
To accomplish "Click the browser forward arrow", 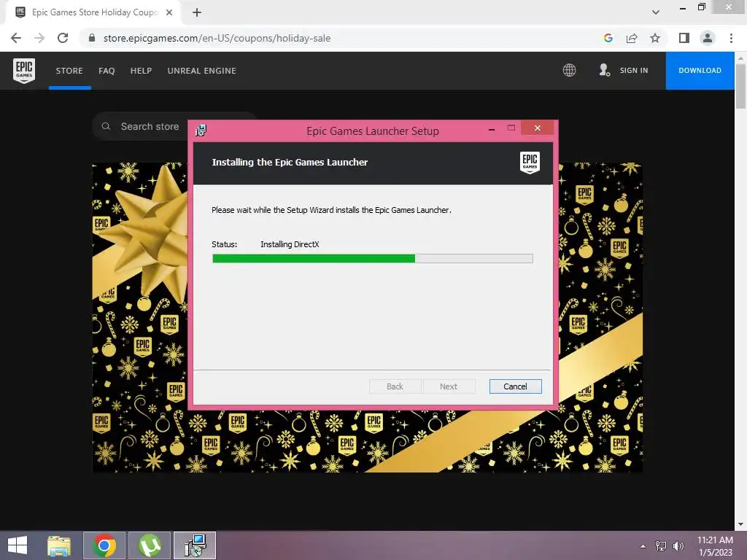I will pyautogui.click(x=39, y=38).
